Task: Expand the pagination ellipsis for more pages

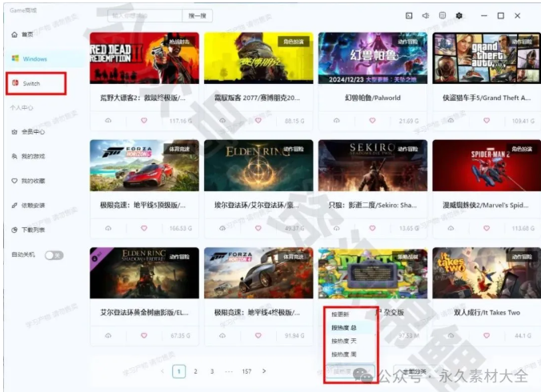Action: [x=229, y=371]
